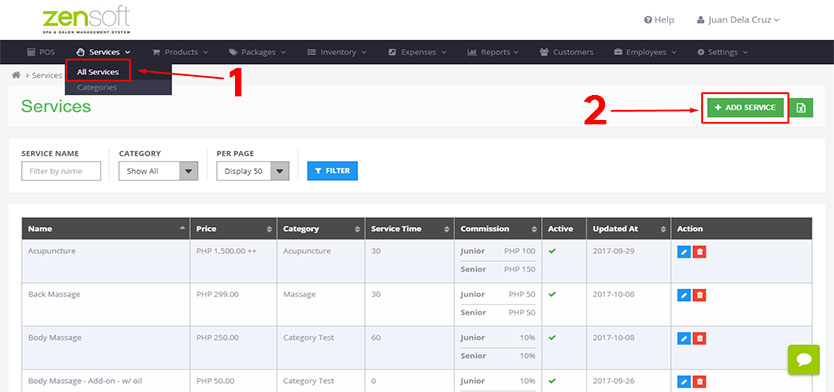The width and height of the screenshot is (834, 392).
Task: Sort table by Commission column
Action: tap(498, 229)
